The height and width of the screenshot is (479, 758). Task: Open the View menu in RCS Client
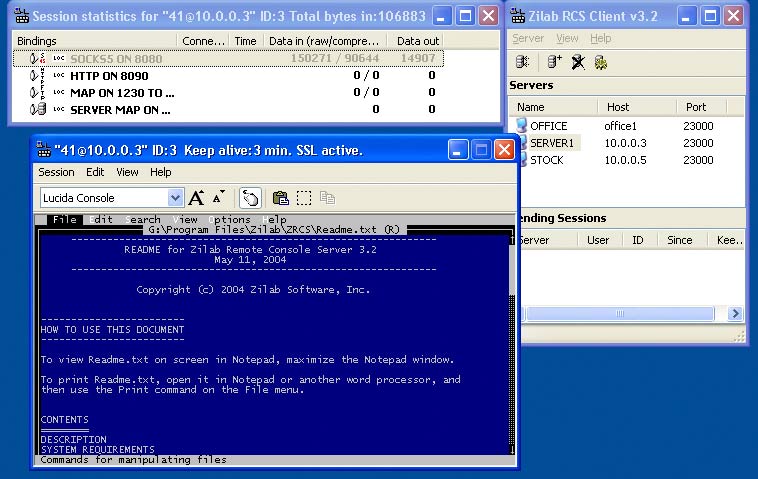point(567,38)
